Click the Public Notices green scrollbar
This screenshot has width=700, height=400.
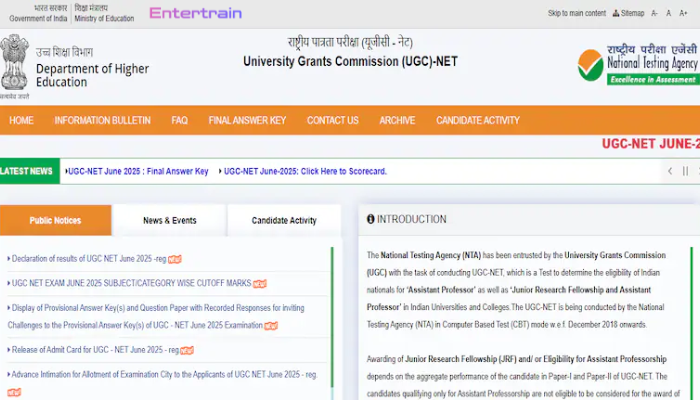pyautogui.click(x=332, y=317)
